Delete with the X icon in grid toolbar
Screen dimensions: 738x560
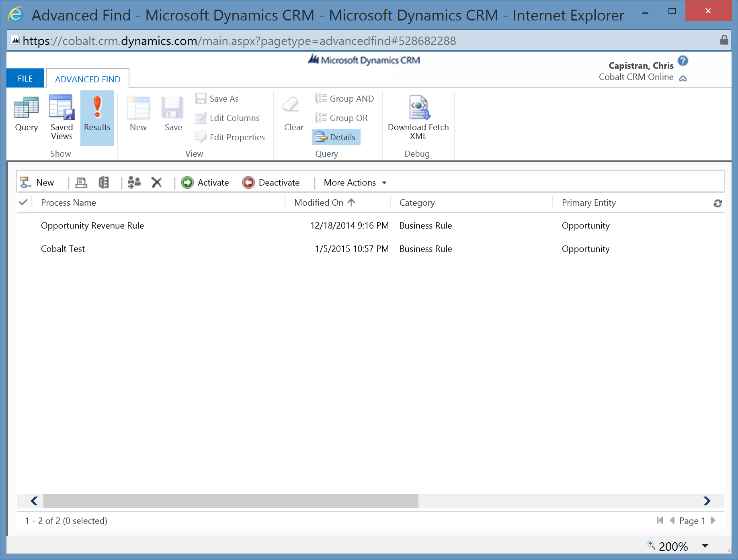[156, 182]
